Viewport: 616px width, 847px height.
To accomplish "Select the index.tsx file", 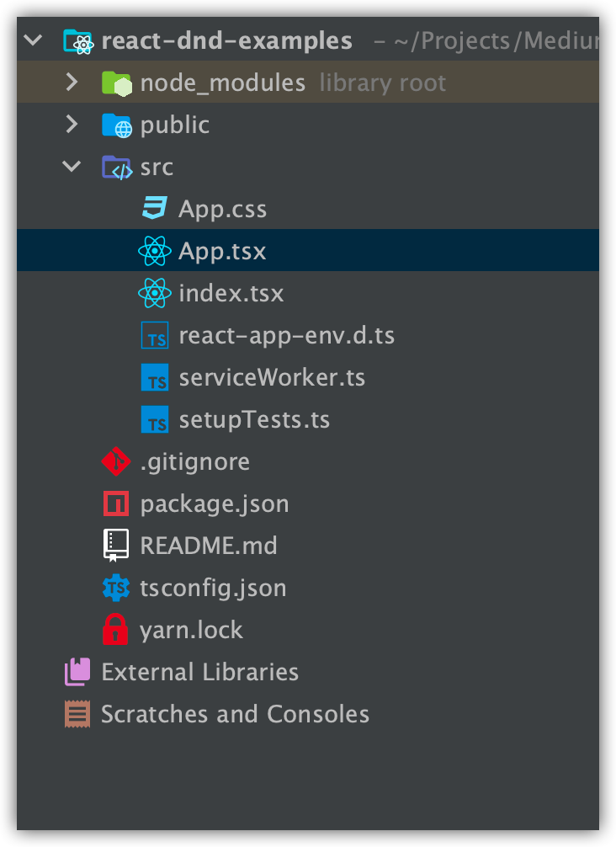I will (x=231, y=292).
